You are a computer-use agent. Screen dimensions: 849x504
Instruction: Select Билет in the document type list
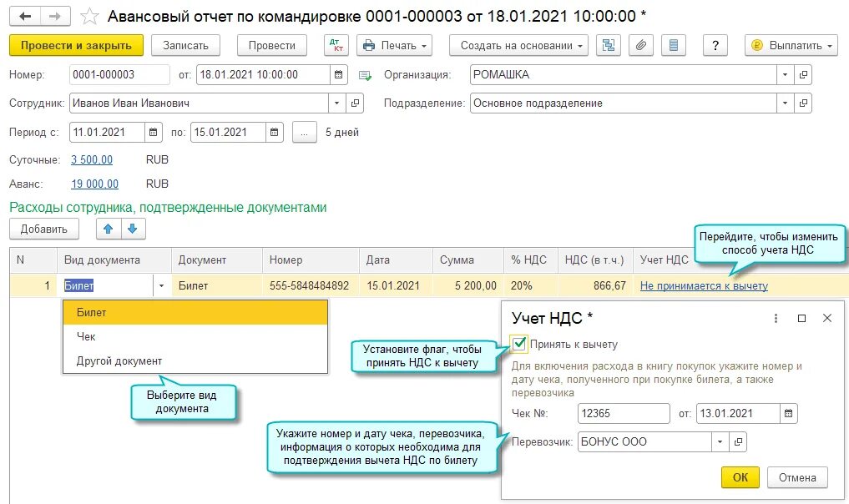pyautogui.click(x=195, y=312)
